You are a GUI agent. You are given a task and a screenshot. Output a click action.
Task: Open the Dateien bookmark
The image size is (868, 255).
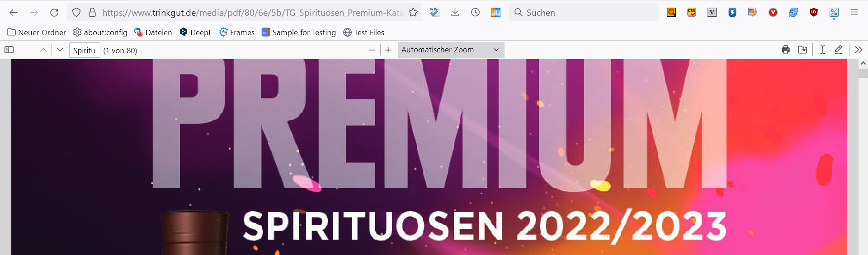pyautogui.click(x=153, y=32)
